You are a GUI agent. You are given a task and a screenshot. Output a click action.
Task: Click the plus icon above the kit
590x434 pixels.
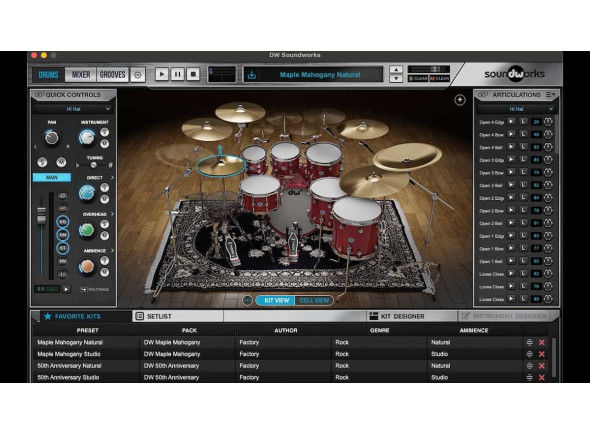[460, 100]
